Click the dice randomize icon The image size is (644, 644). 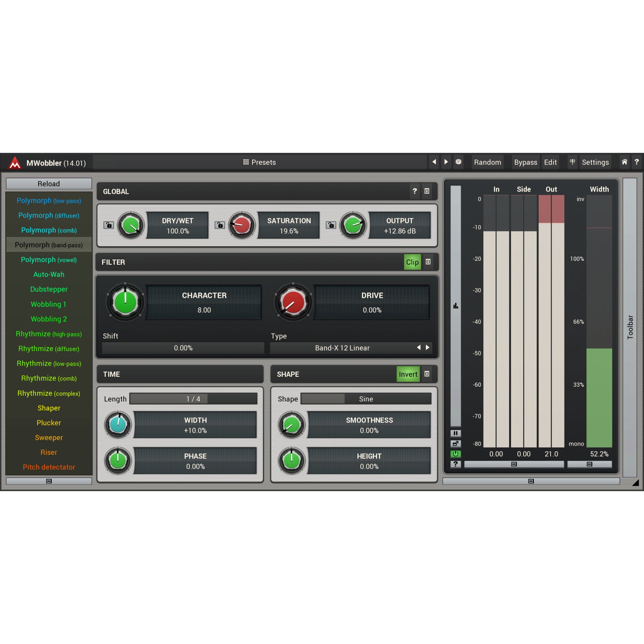[459, 162]
